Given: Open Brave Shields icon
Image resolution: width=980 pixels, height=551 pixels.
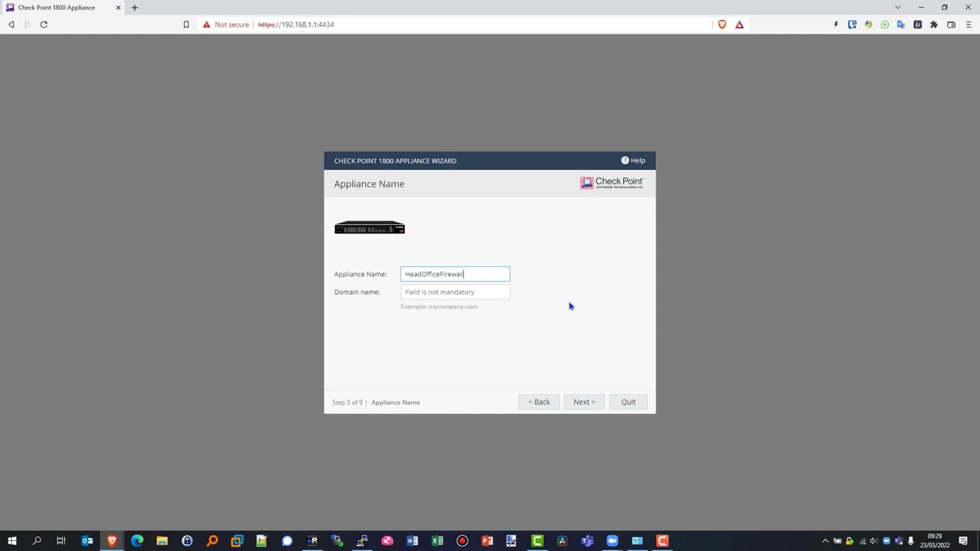Looking at the screenshot, I should (722, 24).
